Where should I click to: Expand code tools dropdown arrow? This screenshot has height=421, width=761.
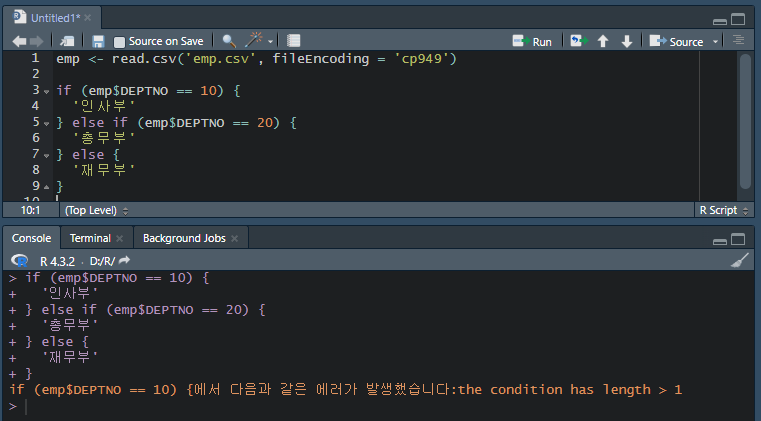tap(270, 42)
